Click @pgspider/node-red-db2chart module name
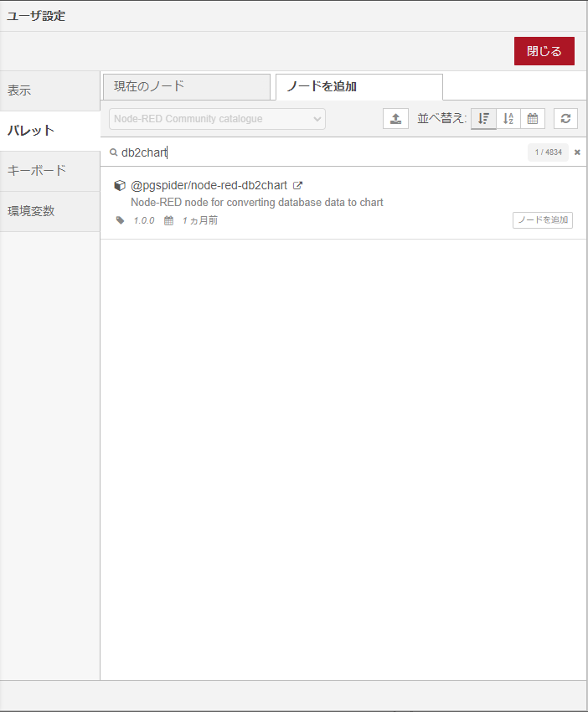Image resolution: width=588 pixels, height=712 pixels. (209, 185)
